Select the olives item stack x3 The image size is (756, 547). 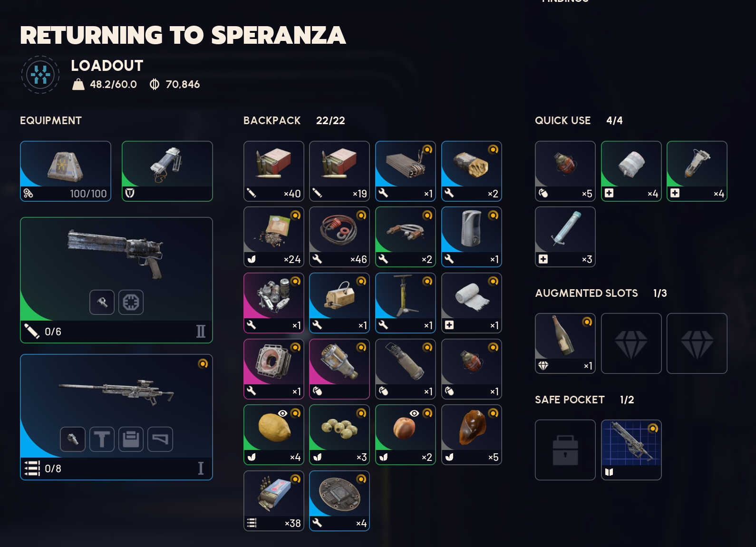click(339, 434)
